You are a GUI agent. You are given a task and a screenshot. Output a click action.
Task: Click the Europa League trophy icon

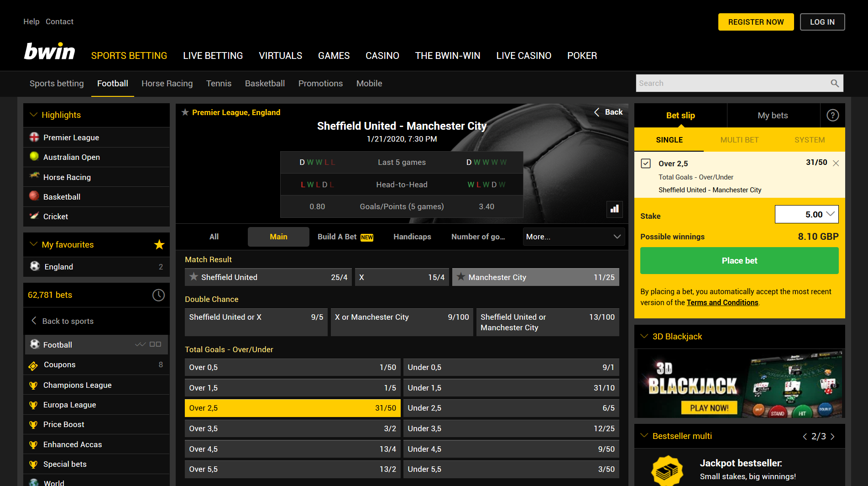tap(33, 405)
